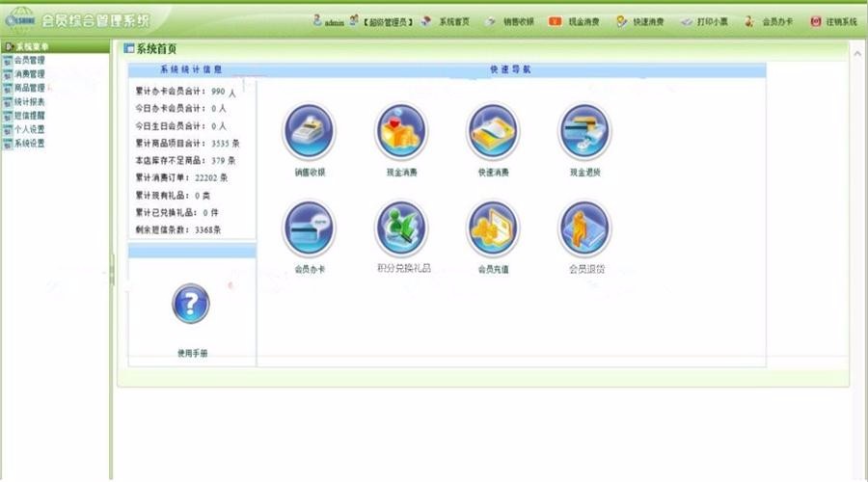Open the 使用手册 question-mark help icon
This screenshot has width=868, height=482.
coord(190,304)
